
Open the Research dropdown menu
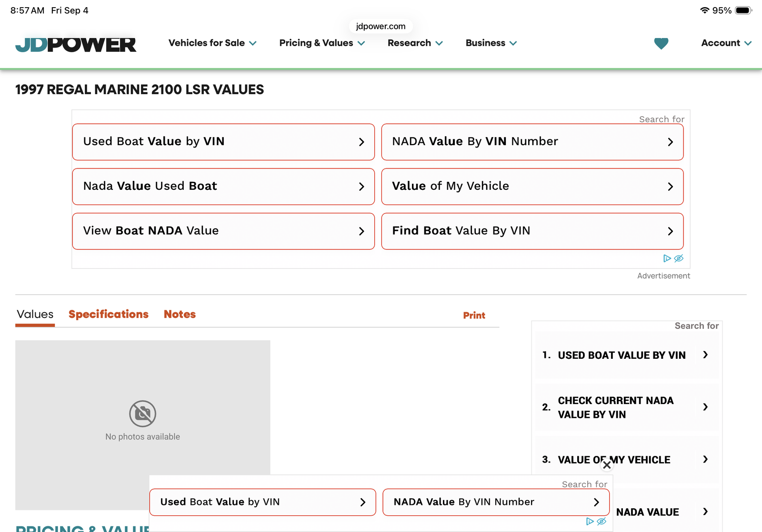(415, 43)
